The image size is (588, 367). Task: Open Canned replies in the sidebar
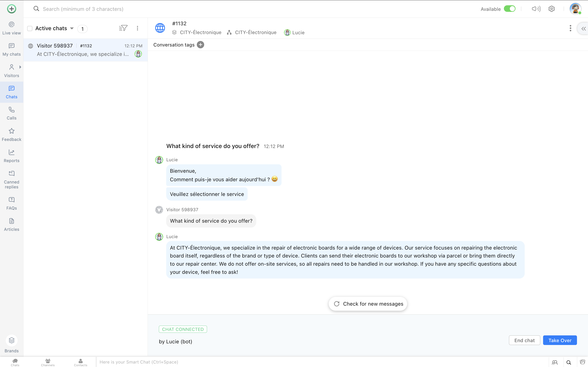11,180
